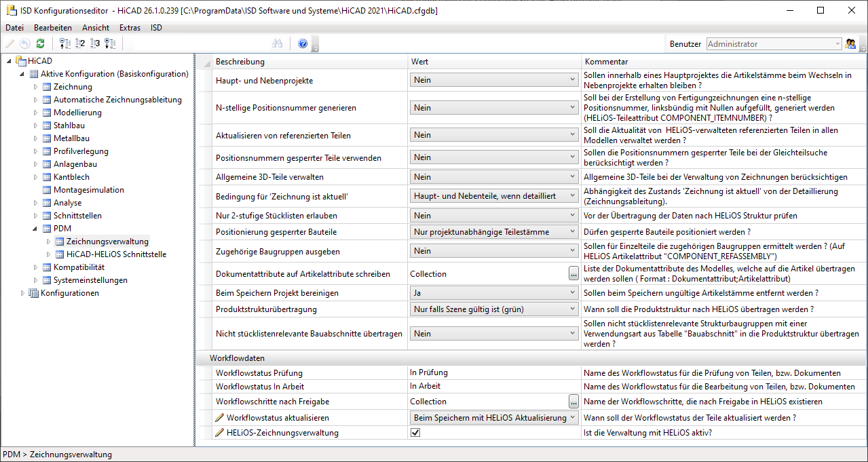Open the Nur 2-stufige Stücklisten erlauben dropdown

point(494,216)
